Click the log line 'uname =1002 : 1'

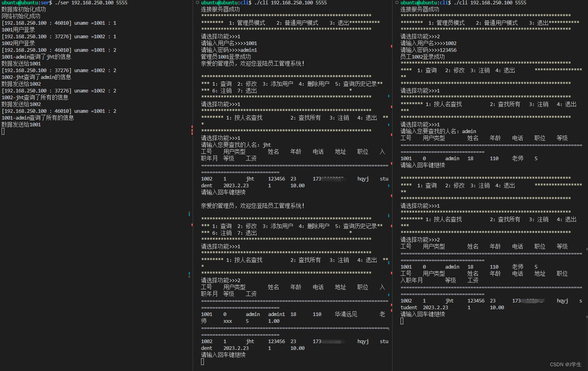click(95, 37)
